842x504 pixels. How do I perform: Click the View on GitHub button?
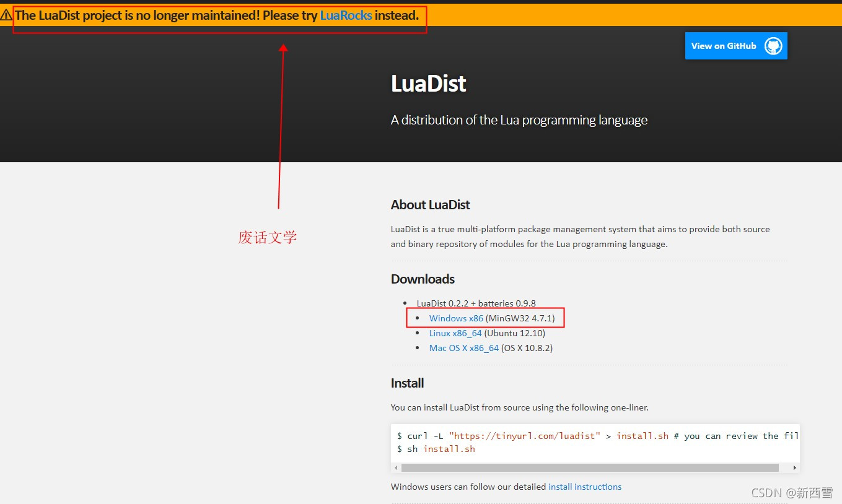point(736,46)
